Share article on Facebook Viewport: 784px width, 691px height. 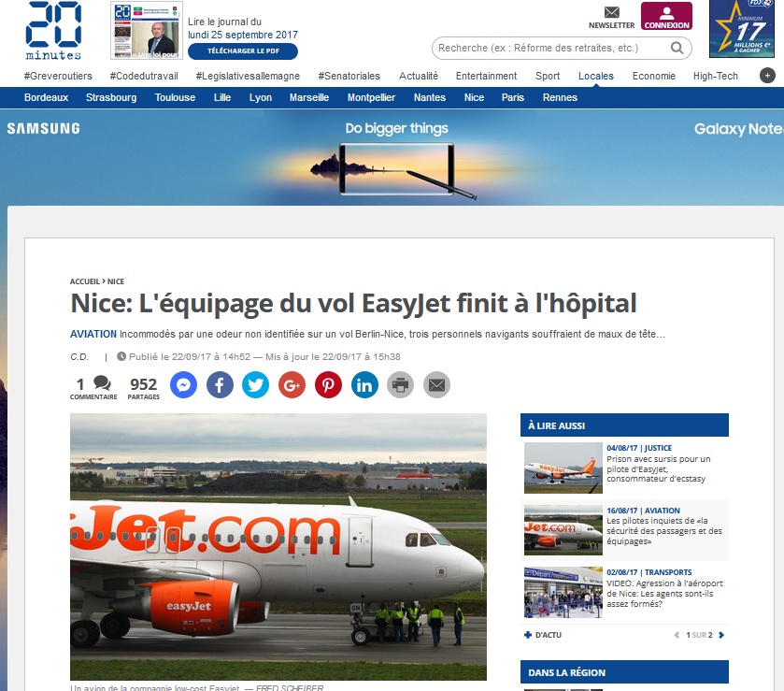220,385
